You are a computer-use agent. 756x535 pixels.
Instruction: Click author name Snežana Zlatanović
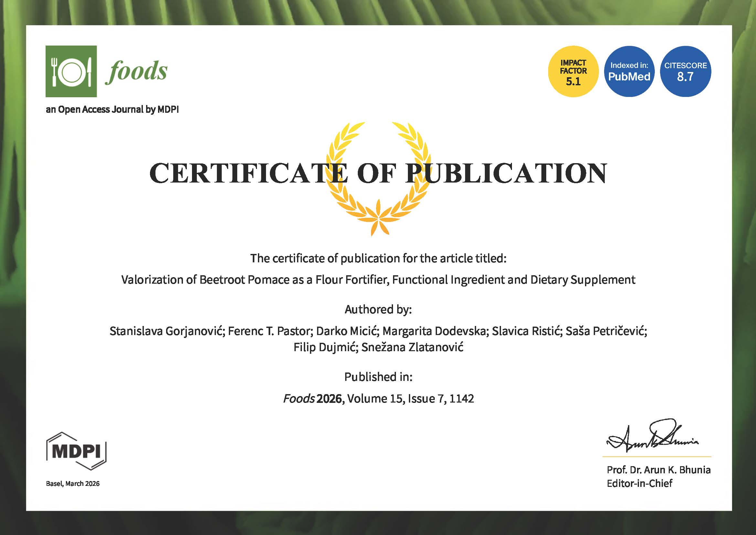pos(412,347)
